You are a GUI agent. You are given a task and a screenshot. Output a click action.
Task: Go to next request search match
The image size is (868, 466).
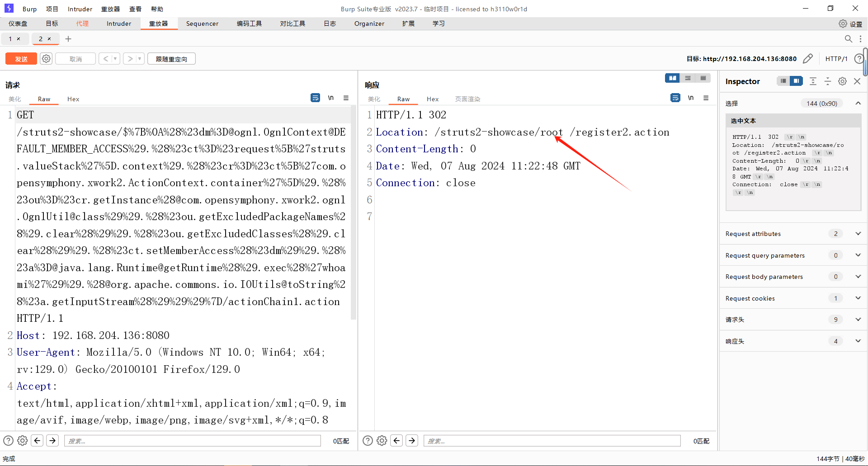(x=52, y=440)
